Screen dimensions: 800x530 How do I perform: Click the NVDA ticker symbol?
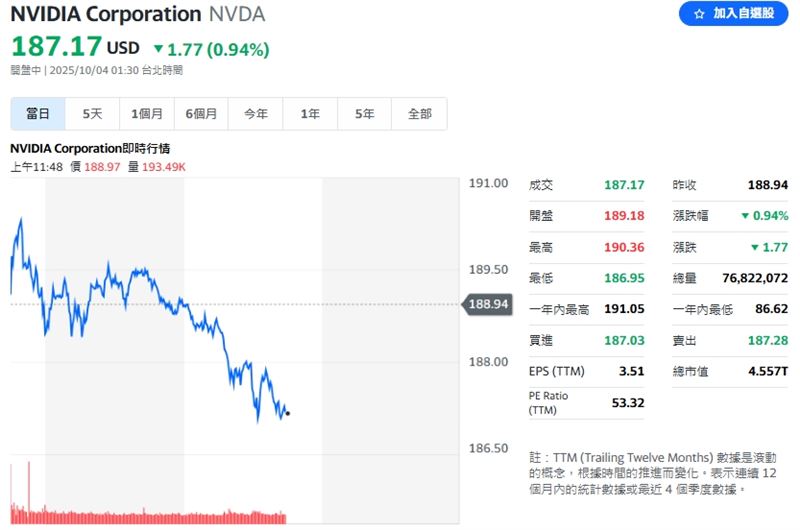pos(238,14)
